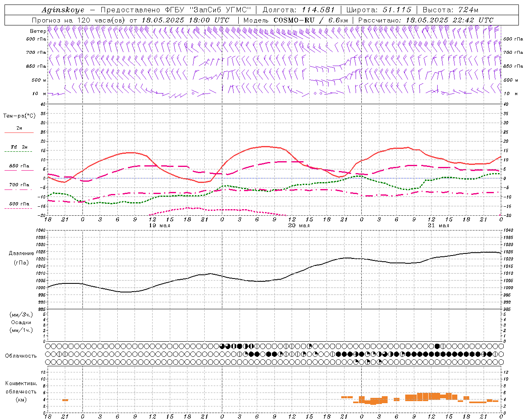Screen dimensions: 525x420
Task: Click the "Осадки" precipitation label
Action: [x=21, y=322]
